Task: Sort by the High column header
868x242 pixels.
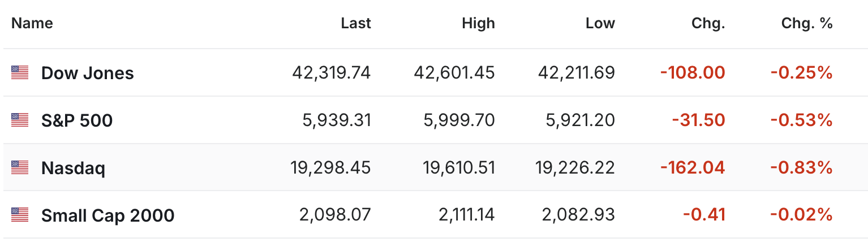Action: [x=478, y=23]
